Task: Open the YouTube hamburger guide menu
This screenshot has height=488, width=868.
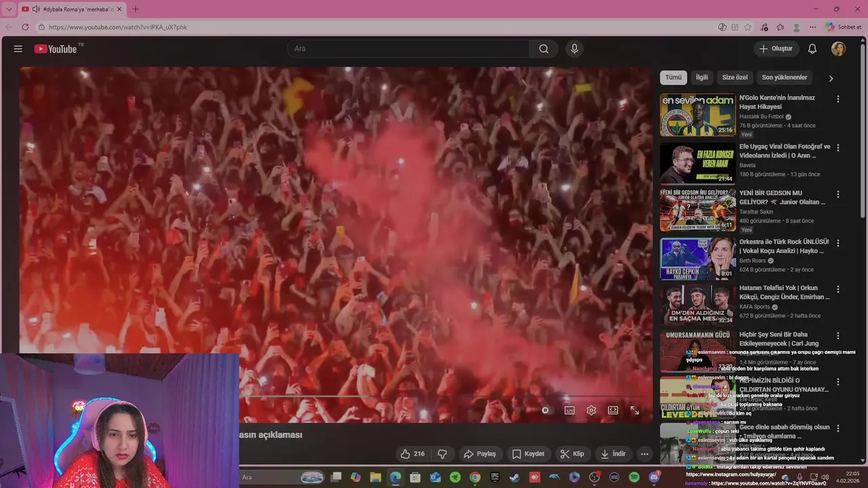Action: coord(18,49)
